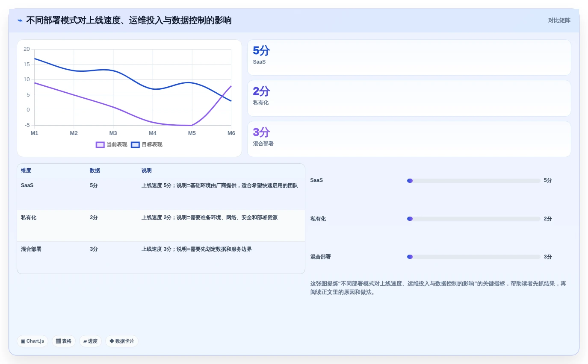The height and width of the screenshot is (364, 588).
Task: Click 私有化 label beside progress bar
Action: pyautogui.click(x=318, y=219)
